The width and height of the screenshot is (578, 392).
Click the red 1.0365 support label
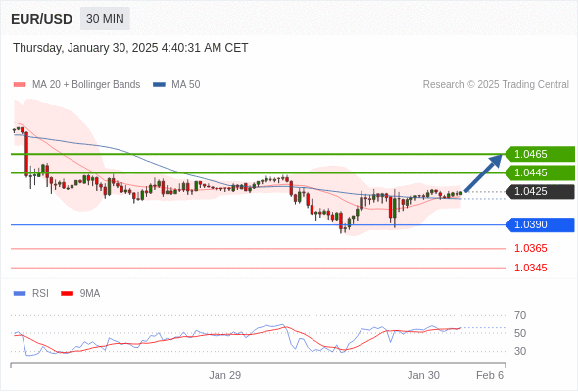(x=531, y=249)
